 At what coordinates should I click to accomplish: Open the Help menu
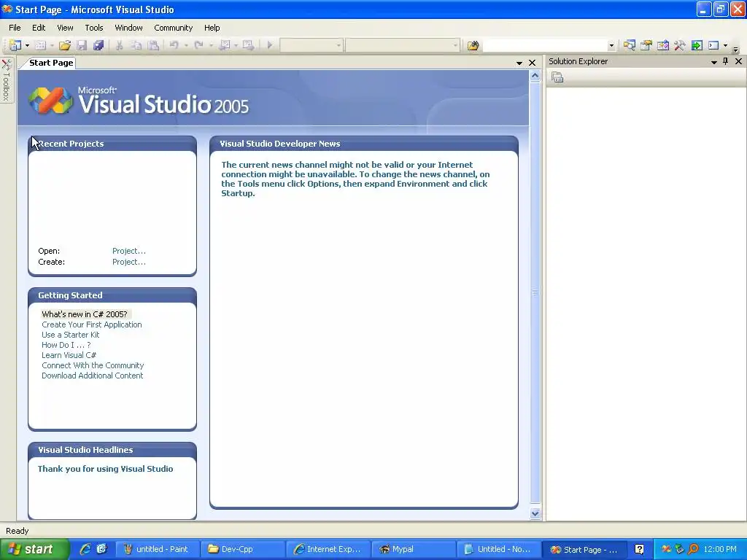click(x=212, y=28)
